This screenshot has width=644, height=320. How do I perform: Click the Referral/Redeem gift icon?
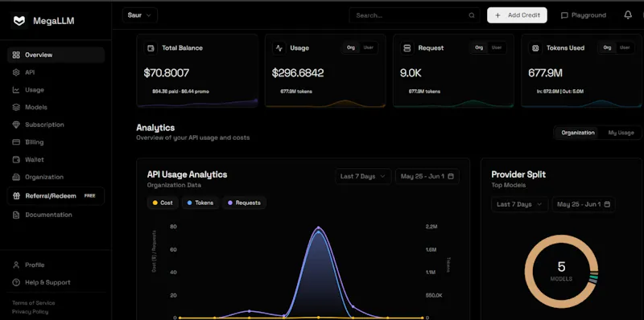16,195
